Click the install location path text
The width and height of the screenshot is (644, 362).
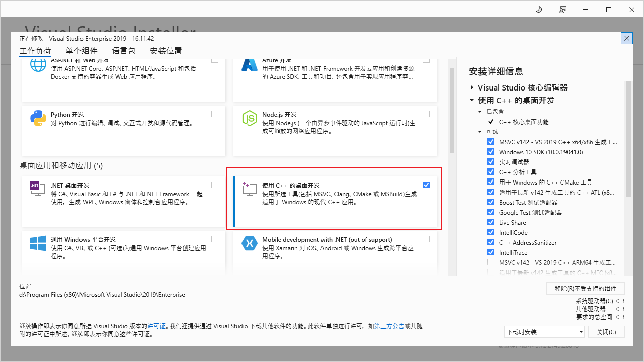click(x=102, y=295)
